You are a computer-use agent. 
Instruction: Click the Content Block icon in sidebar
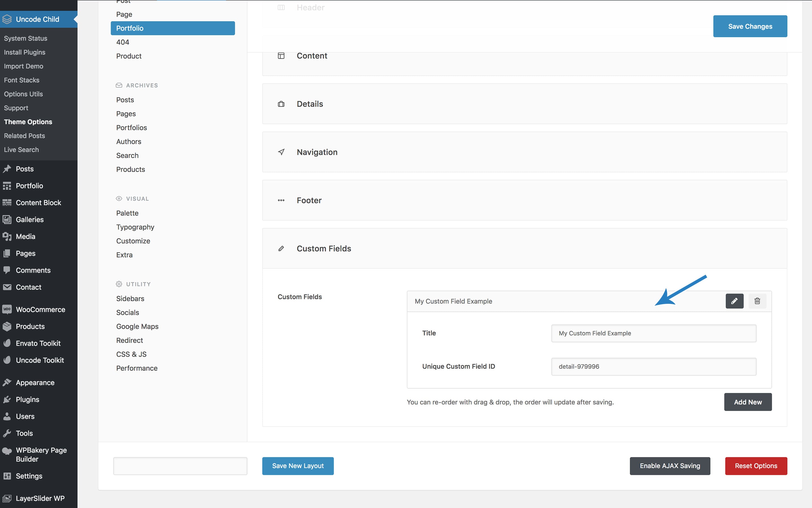[7, 202]
